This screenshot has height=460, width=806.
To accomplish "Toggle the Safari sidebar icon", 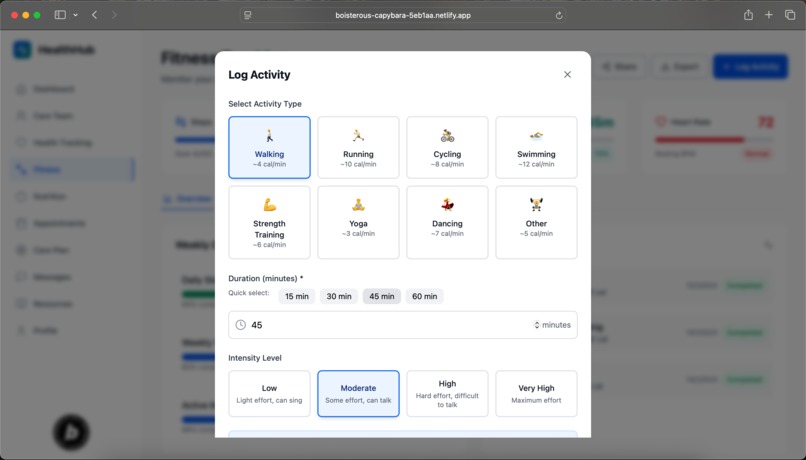I will 60,15.
